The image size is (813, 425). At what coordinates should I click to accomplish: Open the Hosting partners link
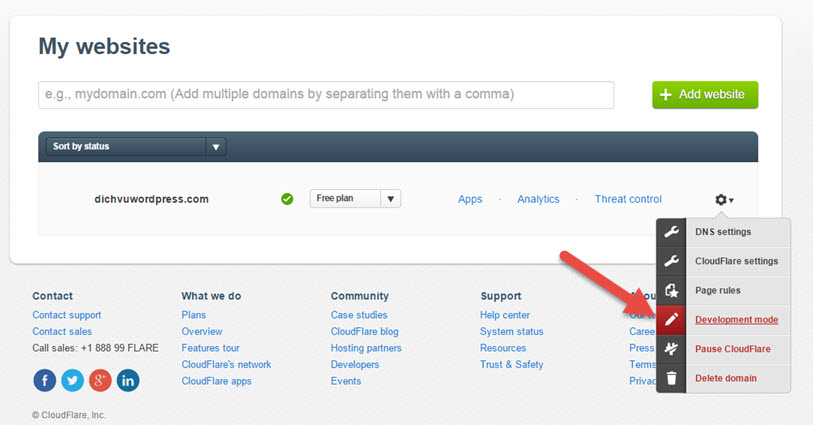pos(366,348)
